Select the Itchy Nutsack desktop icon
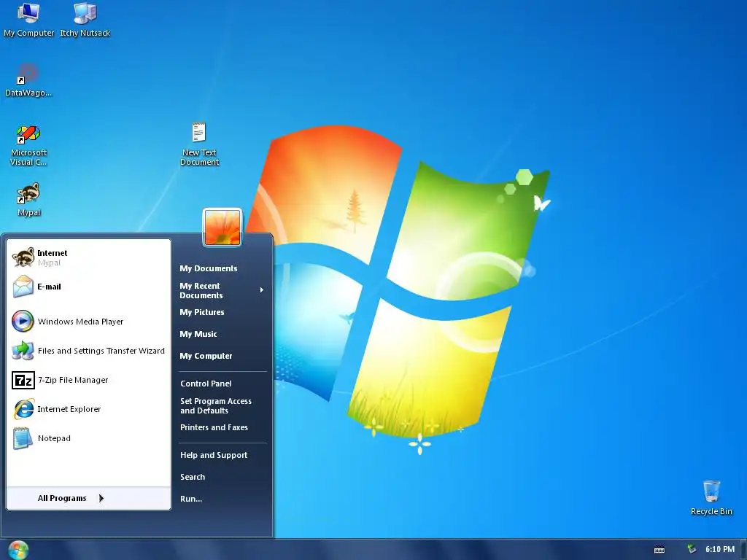747x560 pixels. [85, 20]
